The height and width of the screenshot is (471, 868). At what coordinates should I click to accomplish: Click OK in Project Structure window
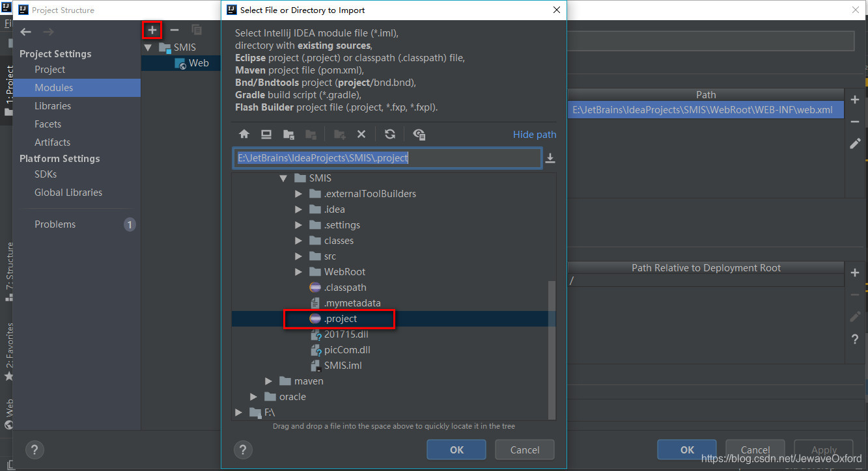[x=687, y=450]
